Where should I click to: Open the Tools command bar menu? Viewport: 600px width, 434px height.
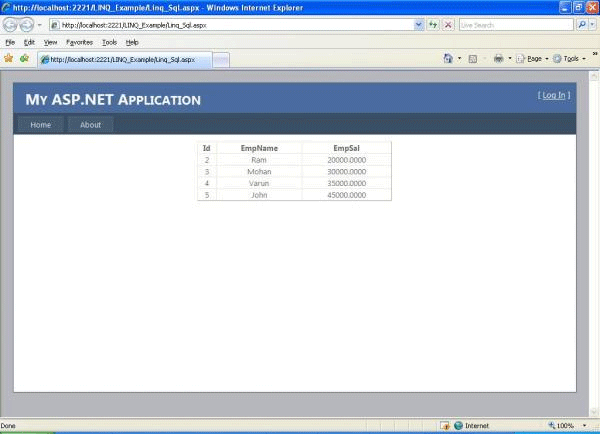pos(570,59)
